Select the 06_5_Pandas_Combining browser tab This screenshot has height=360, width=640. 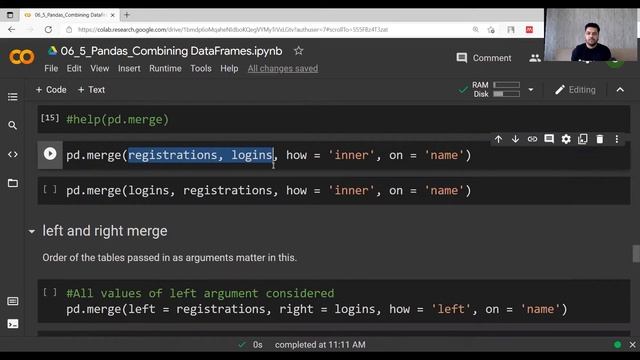point(69,15)
